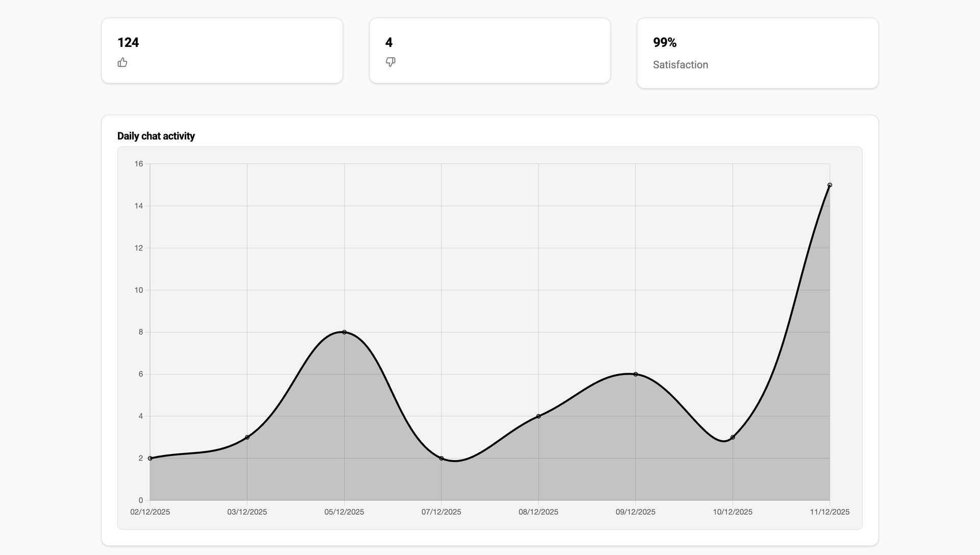Select the data point at 05/12/2025 peak

[345, 332]
